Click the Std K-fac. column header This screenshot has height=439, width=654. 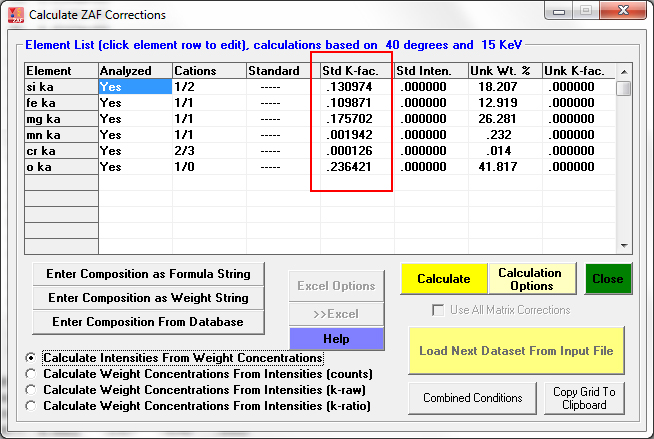(x=356, y=71)
